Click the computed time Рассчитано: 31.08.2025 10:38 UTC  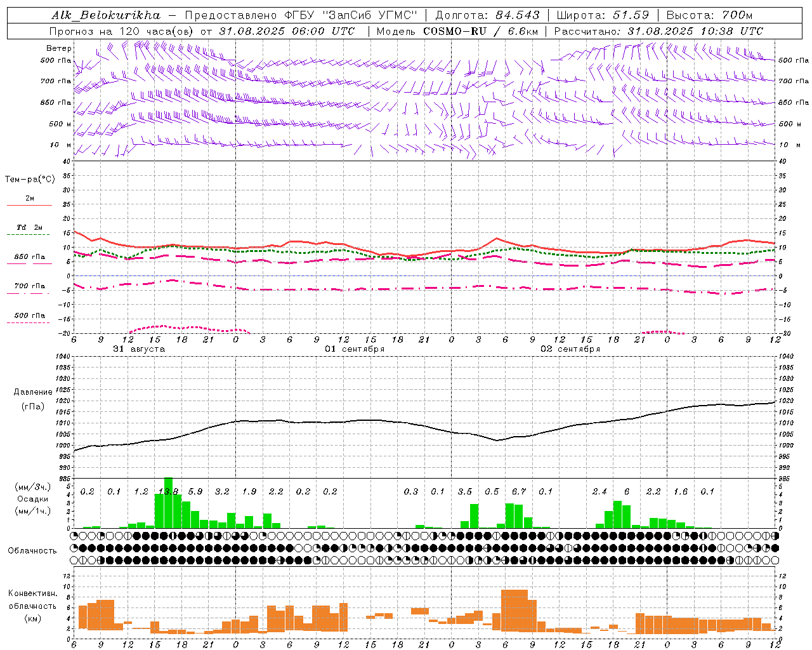658,31
